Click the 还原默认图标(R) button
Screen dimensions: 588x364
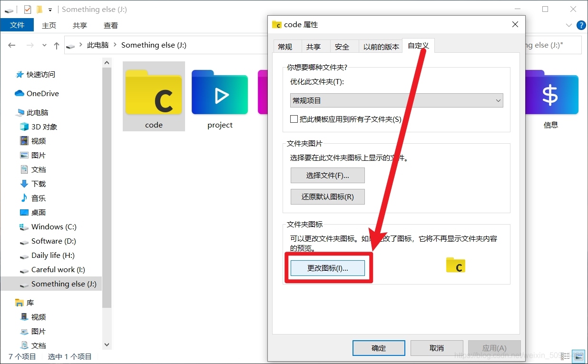click(327, 197)
